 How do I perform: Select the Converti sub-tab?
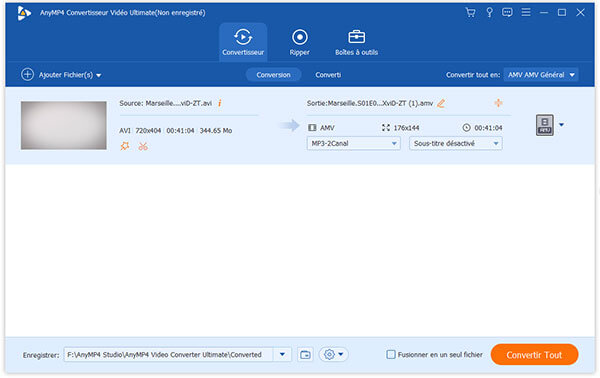point(328,75)
